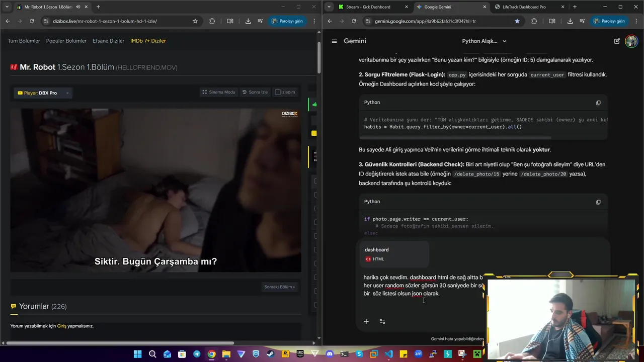Bookmark the Gemini page with the star icon
Viewport: 644px width, 362px height.
pos(517,21)
